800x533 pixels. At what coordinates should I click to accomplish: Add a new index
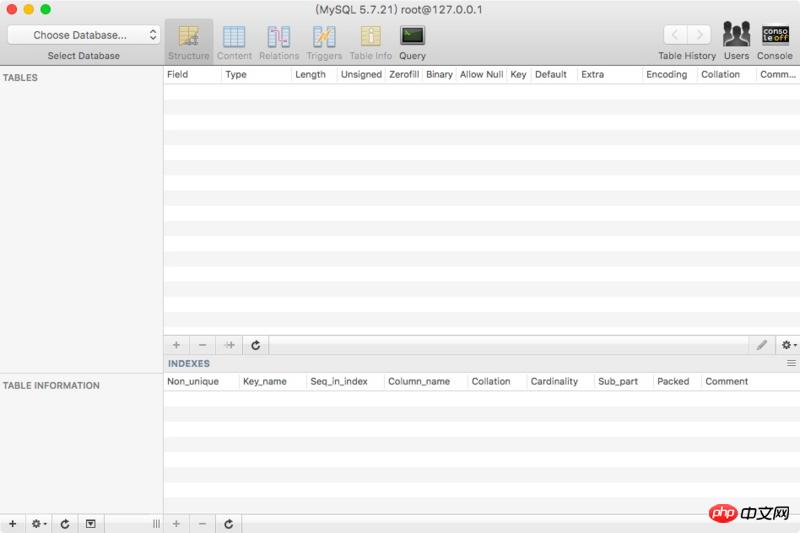coord(177,524)
